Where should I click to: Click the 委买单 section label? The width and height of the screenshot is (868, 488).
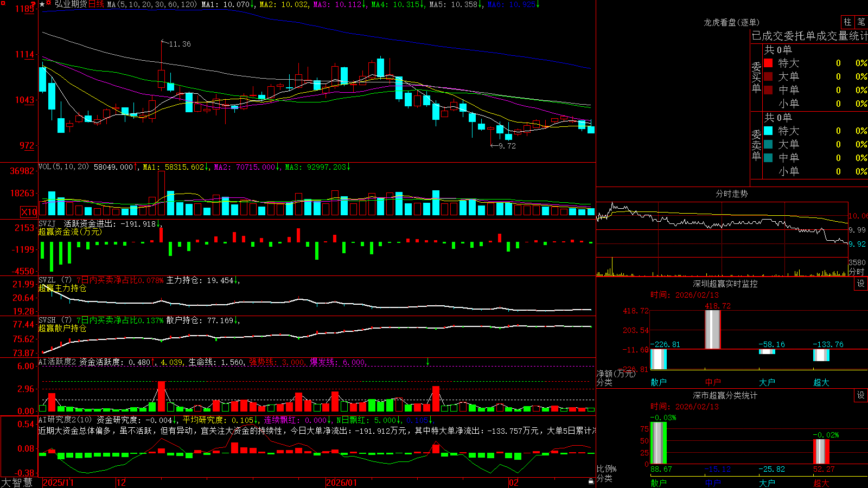pyautogui.click(x=756, y=78)
